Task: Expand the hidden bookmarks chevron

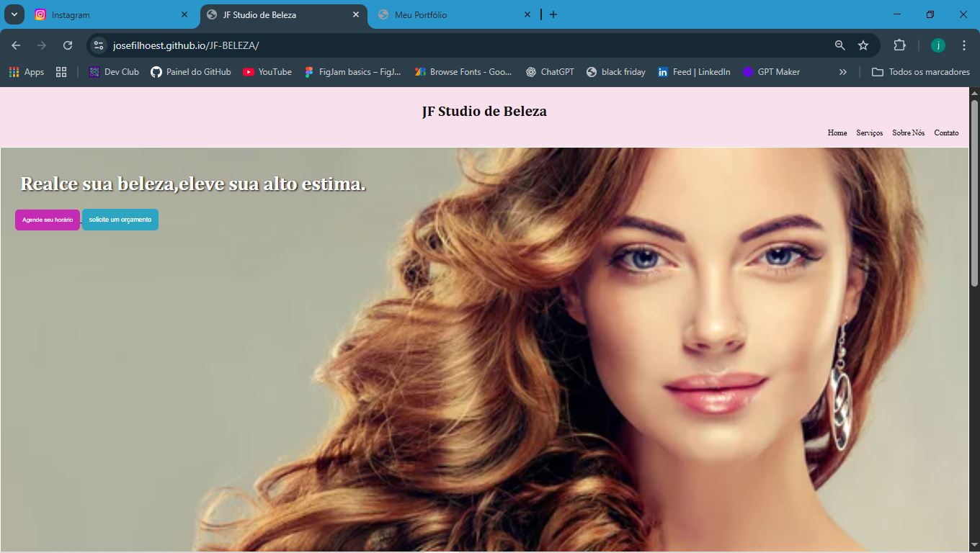Action: pos(843,72)
